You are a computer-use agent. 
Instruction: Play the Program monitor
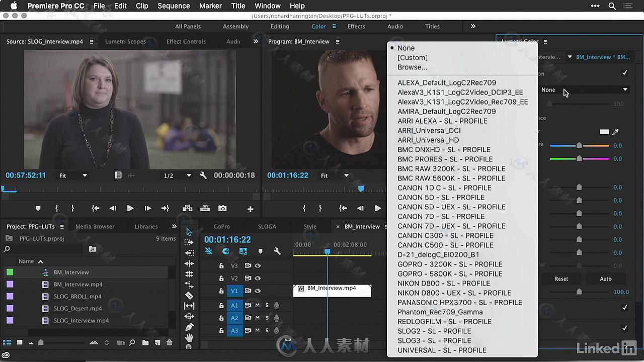(x=377, y=208)
